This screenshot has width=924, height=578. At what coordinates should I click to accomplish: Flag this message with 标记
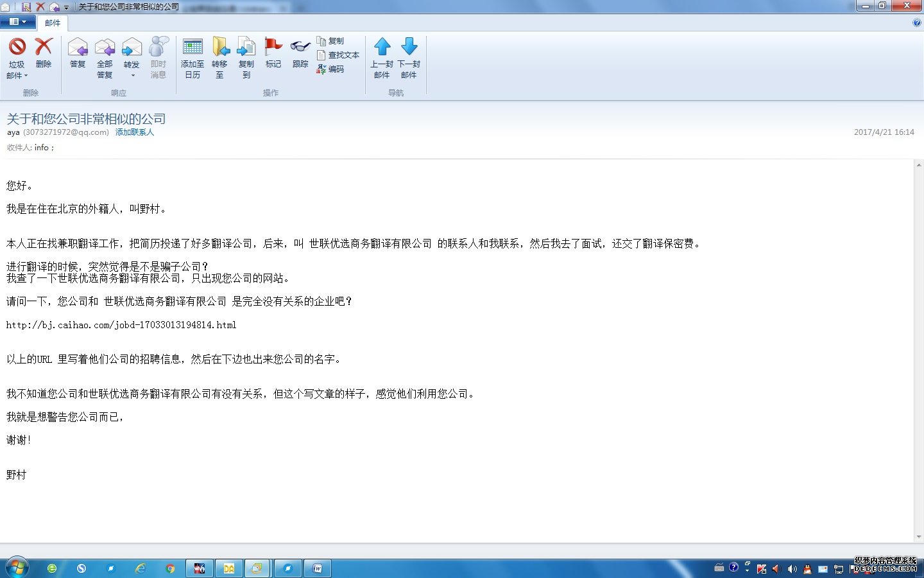[273, 49]
